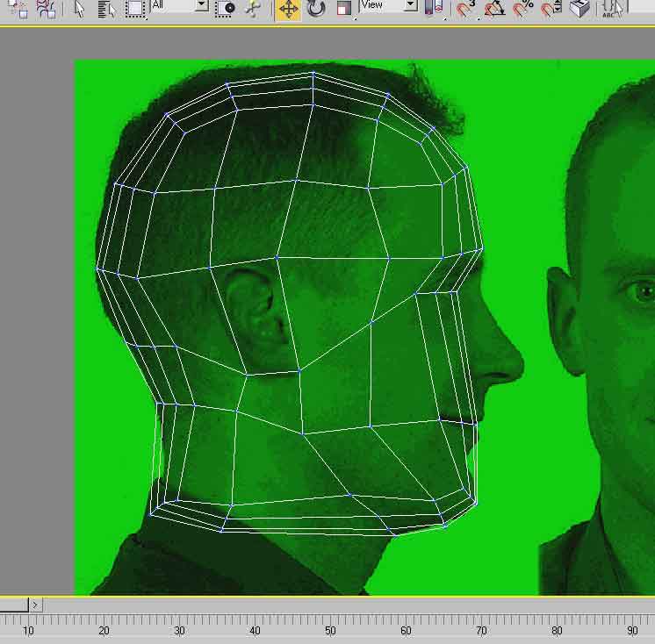Pick the Select and Scale tool

pos(344,9)
